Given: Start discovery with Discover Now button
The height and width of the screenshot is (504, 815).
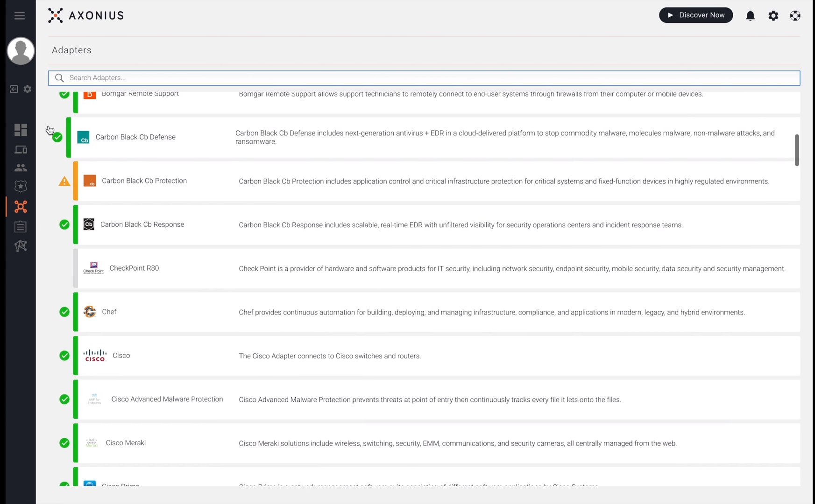Looking at the screenshot, I should click(x=696, y=15).
